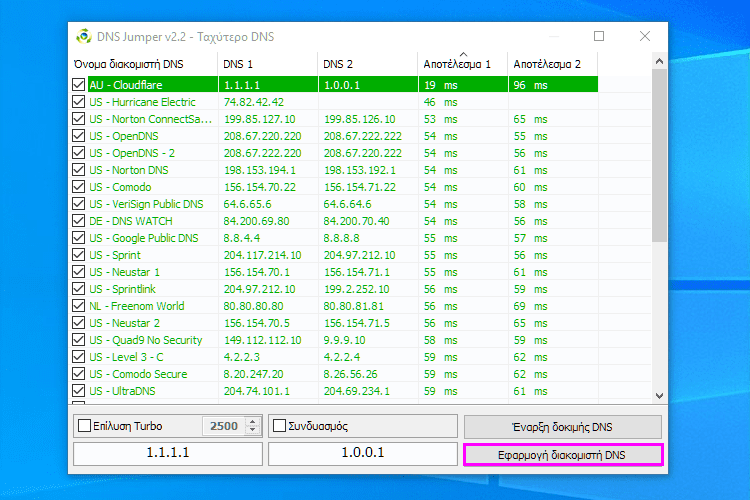Sort by Όνομα διακομιστή DNS column header
This screenshot has width=750, height=500.
pyautogui.click(x=143, y=64)
